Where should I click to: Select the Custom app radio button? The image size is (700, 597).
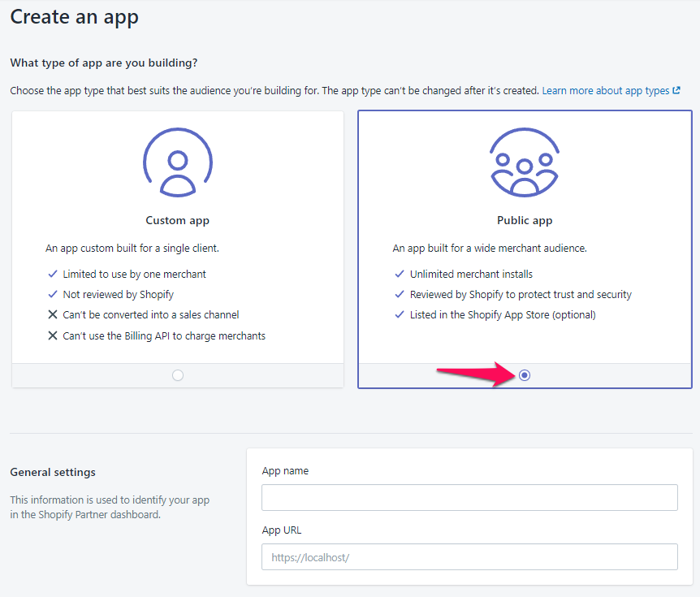point(178,375)
